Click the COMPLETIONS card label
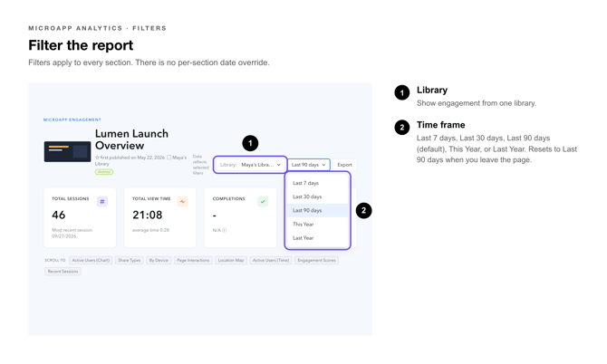607x364 pixels. tap(229, 199)
